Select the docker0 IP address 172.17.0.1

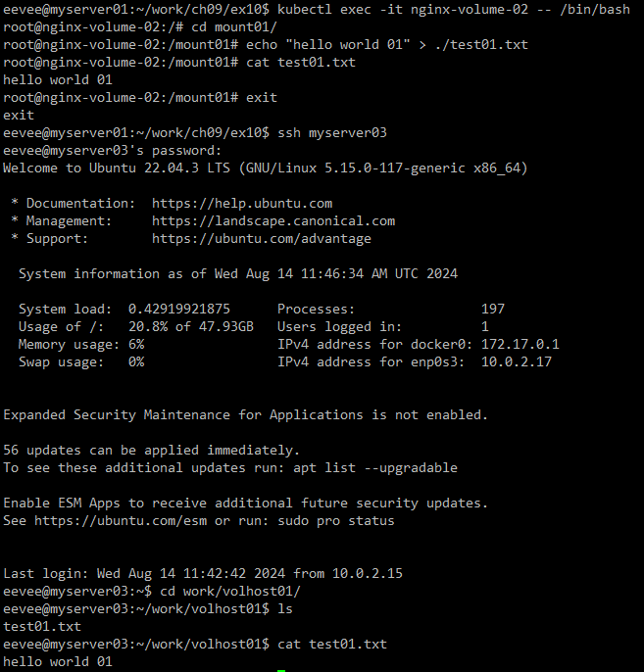coord(520,344)
